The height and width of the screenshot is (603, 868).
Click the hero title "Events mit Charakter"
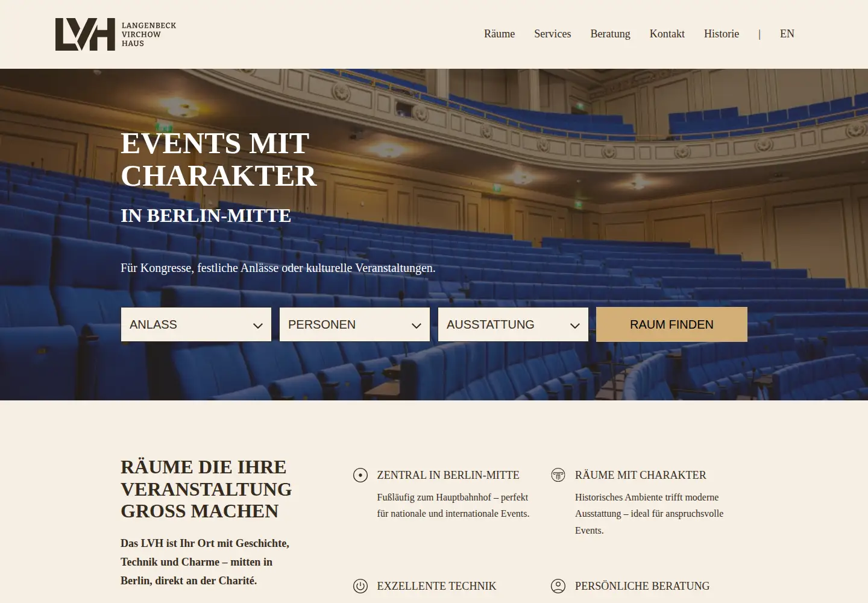point(218,160)
